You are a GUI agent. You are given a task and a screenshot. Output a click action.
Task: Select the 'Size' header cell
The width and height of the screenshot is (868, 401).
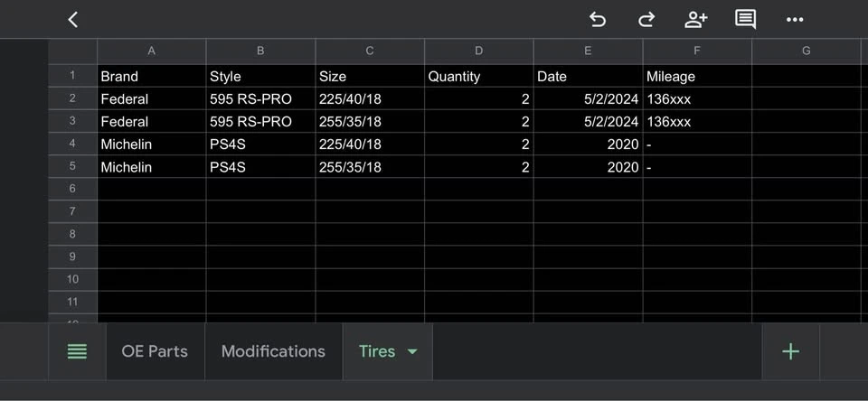[369, 77]
